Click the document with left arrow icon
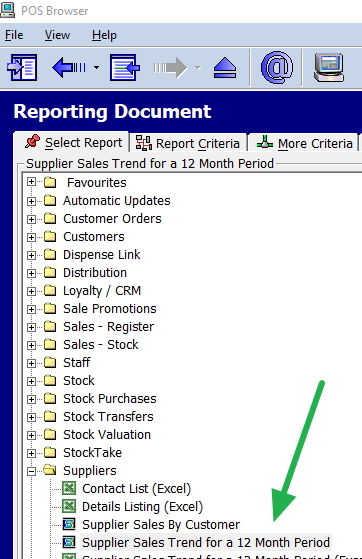 [125, 67]
